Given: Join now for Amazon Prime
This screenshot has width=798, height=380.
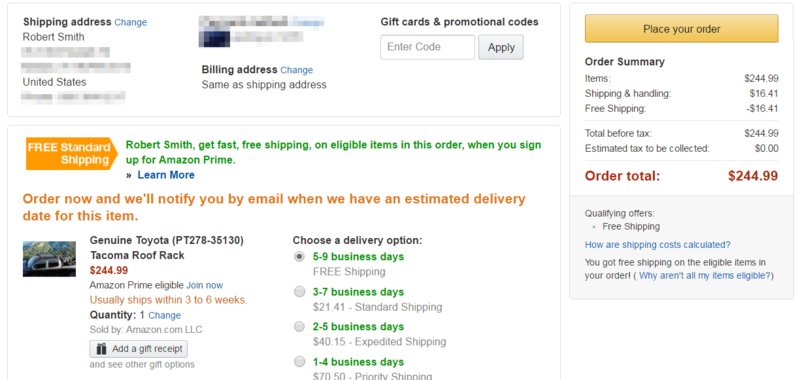Looking at the screenshot, I should pos(205,285).
